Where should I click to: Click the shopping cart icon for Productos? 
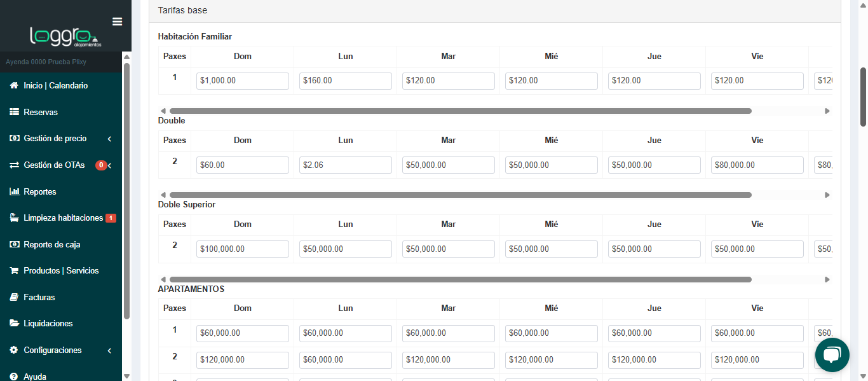point(14,271)
